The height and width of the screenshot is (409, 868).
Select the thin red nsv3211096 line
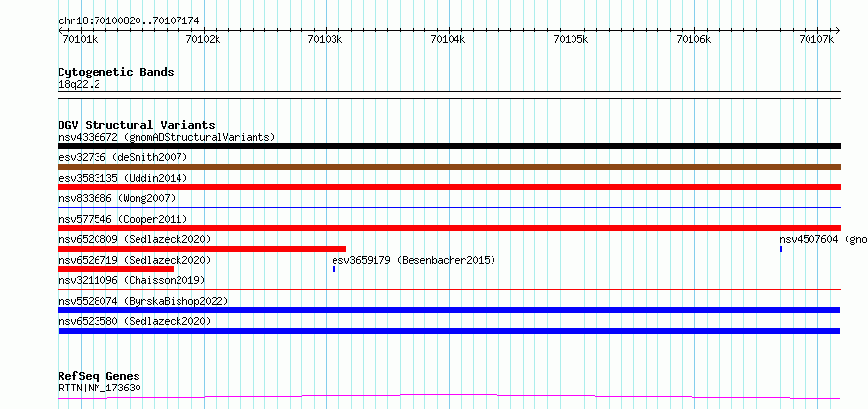pyautogui.click(x=449, y=289)
